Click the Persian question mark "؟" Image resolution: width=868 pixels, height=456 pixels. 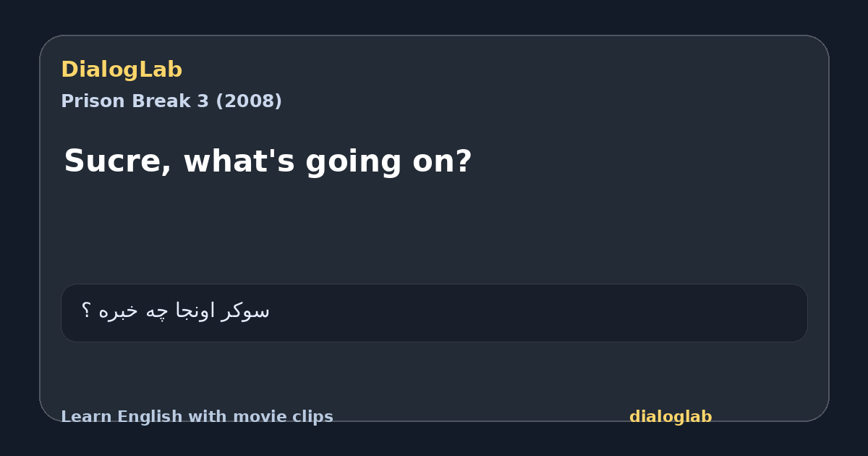click(86, 311)
